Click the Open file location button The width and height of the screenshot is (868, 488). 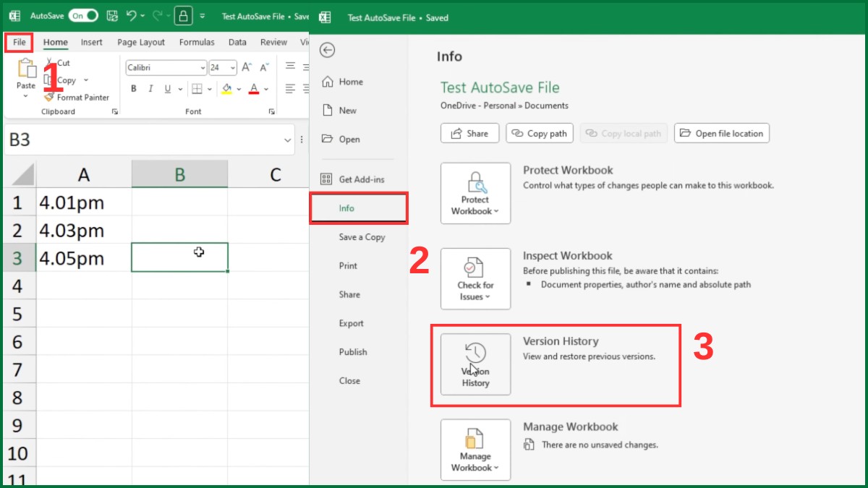coord(721,133)
